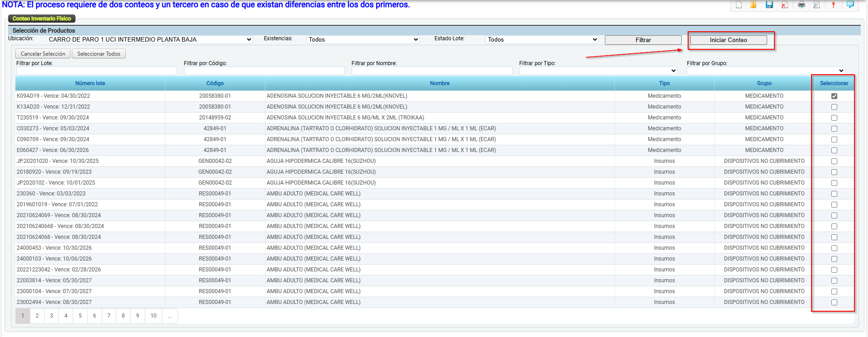Open the print preview magnifier icon

click(x=816, y=5)
